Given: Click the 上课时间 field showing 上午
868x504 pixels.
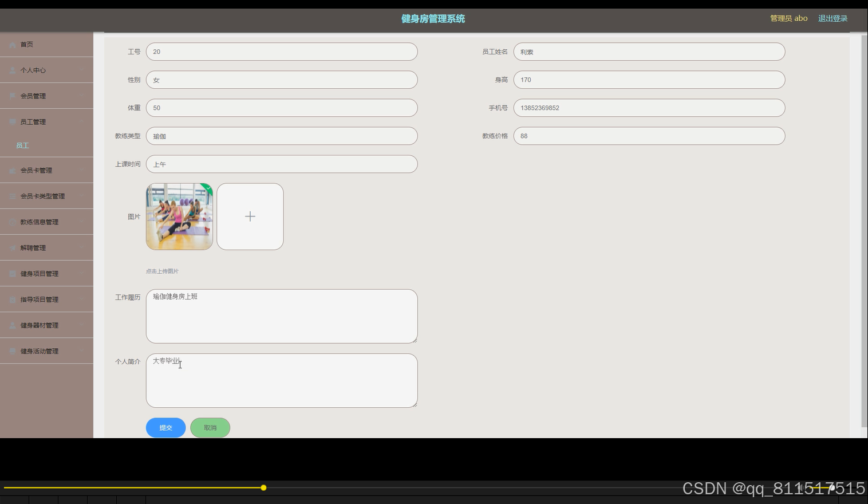Looking at the screenshot, I should (x=282, y=164).
